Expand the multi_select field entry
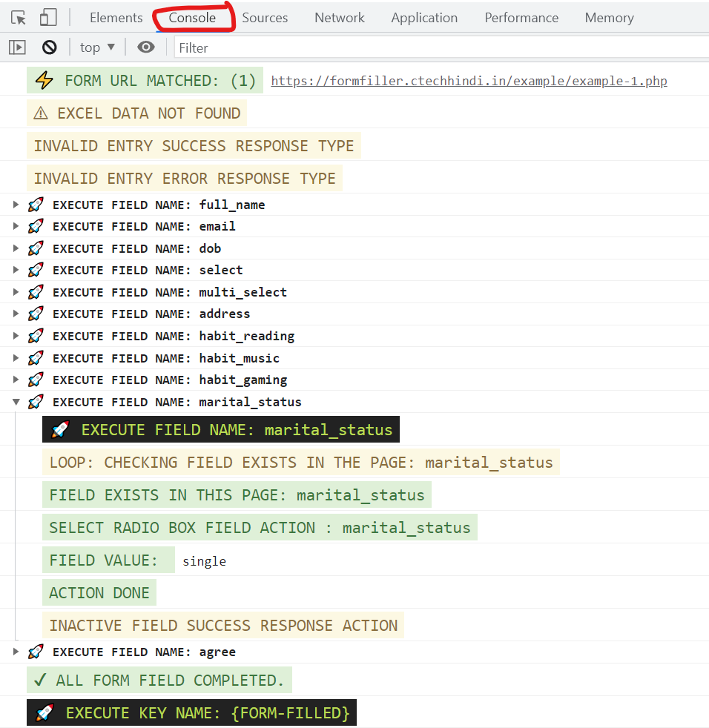Viewport: 709px width, 728px height. [15, 291]
